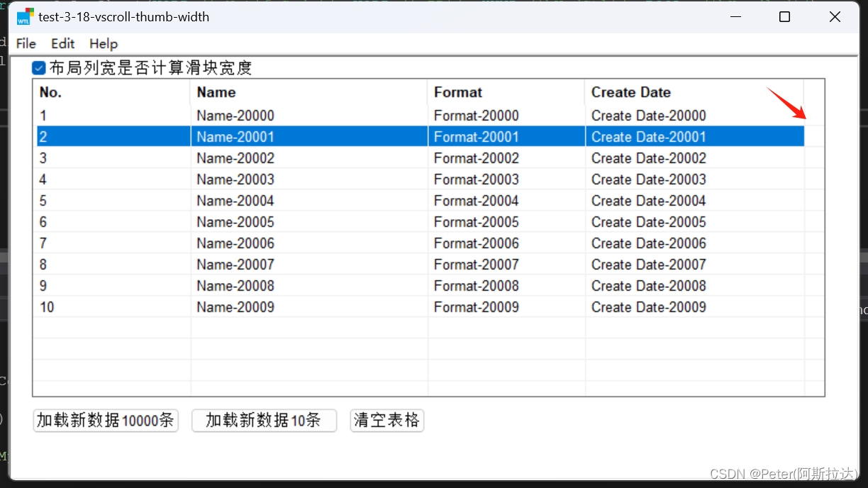This screenshot has height=488, width=868.
Task: Click the 清空表格 button
Action: pyautogui.click(x=387, y=420)
